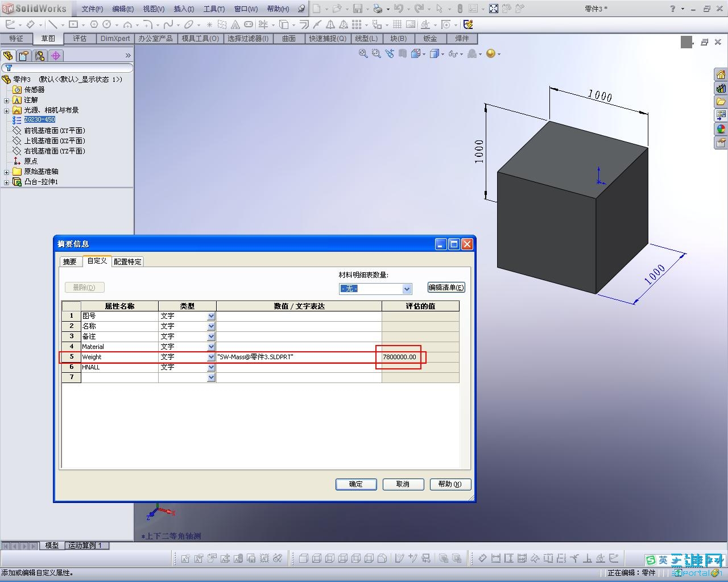Select the Rectangle sketch tool
Screen dimensions: 728x582
73,24
